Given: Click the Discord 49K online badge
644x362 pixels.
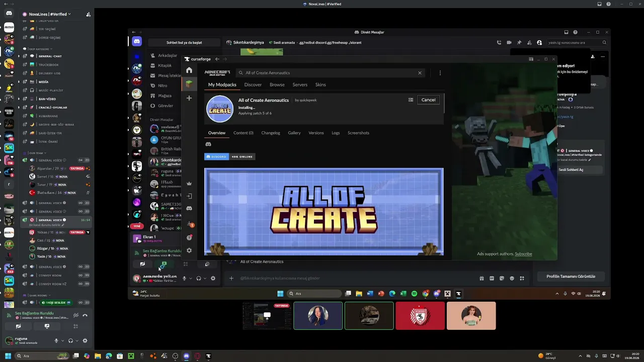Looking at the screenshot, I should (229, 157).
